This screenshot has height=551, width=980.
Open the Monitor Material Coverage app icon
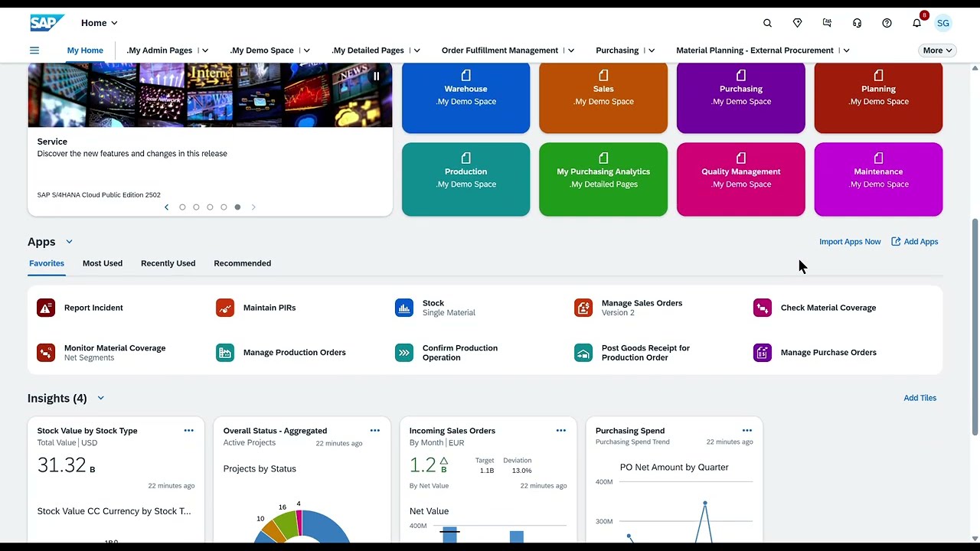(46, 353)
